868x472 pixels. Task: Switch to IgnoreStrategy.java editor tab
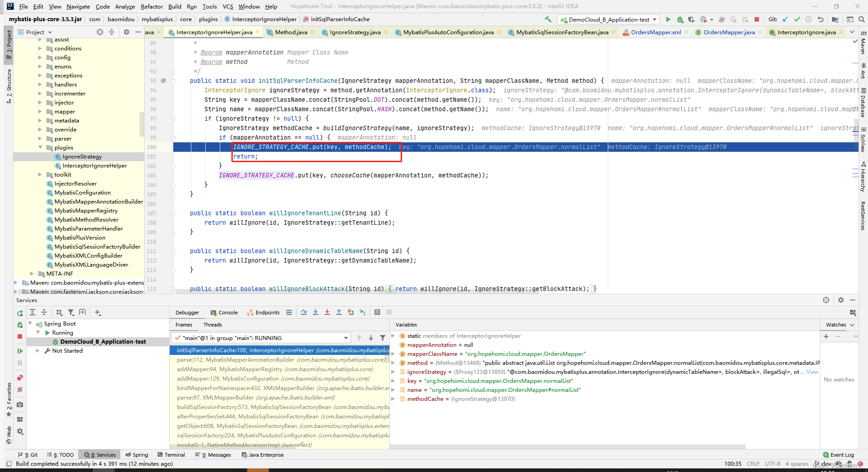[x=355, y=32]
